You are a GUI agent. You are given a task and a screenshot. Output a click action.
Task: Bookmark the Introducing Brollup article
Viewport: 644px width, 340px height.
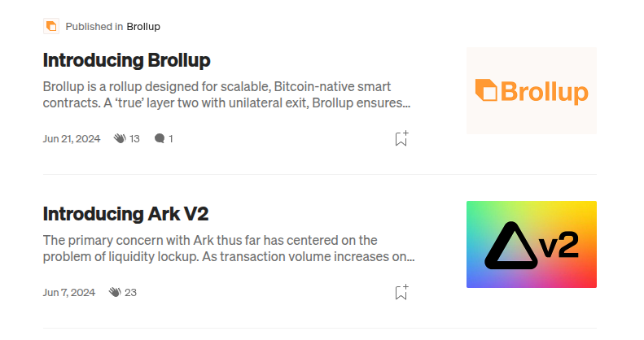point(401,138)
